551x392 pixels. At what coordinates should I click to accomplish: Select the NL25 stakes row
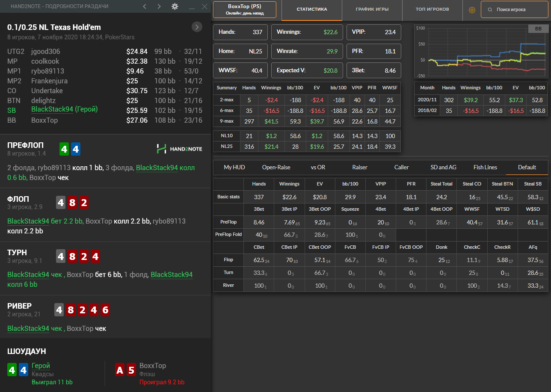coord(307,147)
